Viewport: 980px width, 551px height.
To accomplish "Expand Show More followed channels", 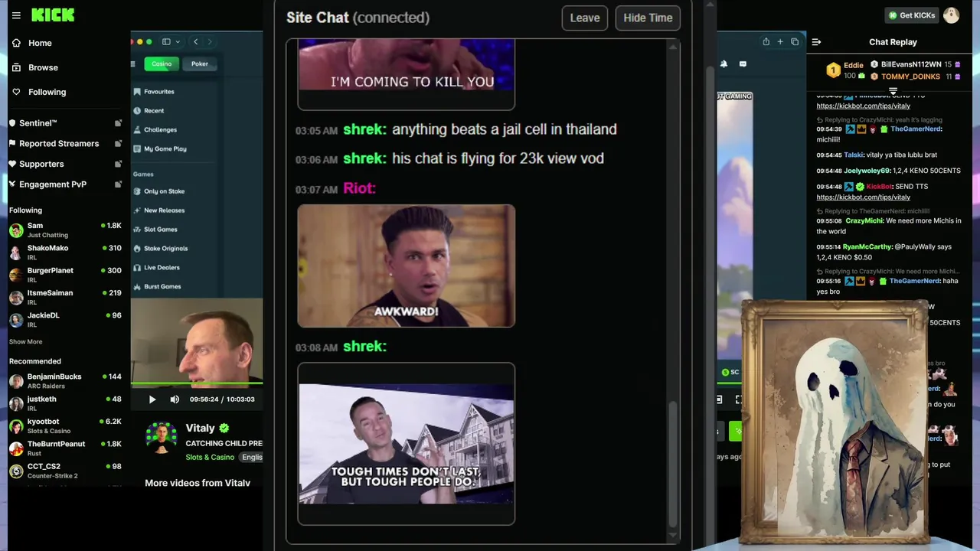I will [26, 342].
